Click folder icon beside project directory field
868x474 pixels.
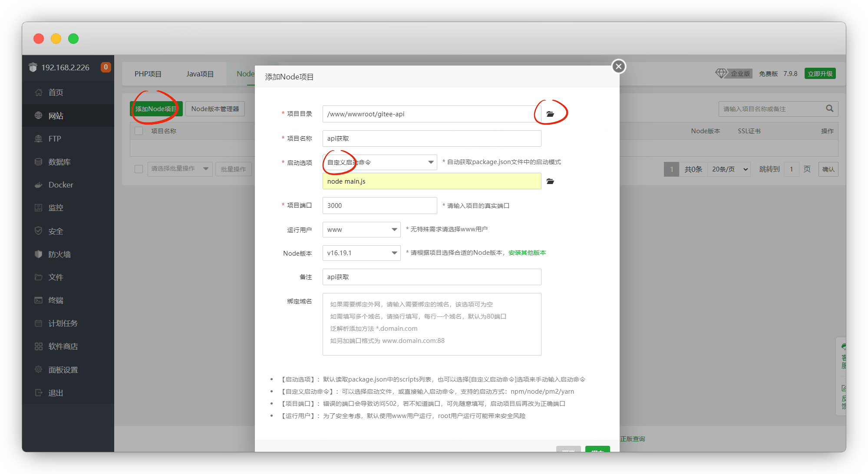pos(550,114)
